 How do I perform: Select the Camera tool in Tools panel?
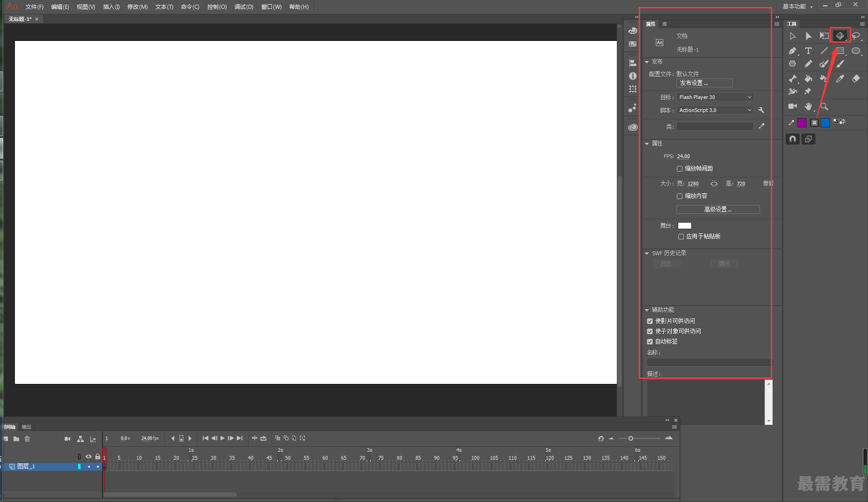(x=793, y=106)
